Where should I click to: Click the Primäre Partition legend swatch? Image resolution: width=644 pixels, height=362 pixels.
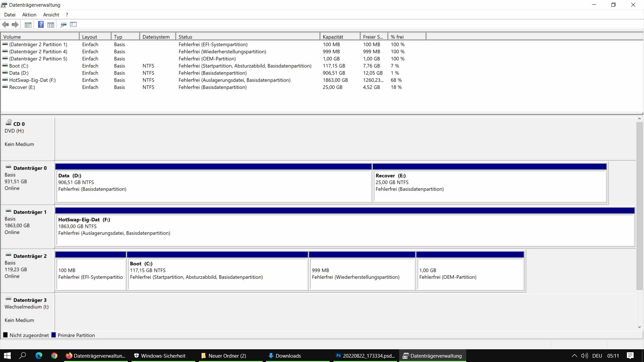54,335
